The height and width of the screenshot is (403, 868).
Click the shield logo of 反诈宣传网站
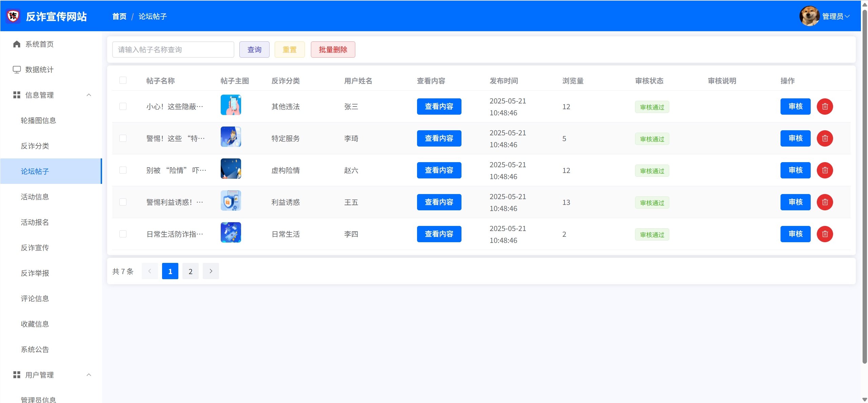coord(13,16)
